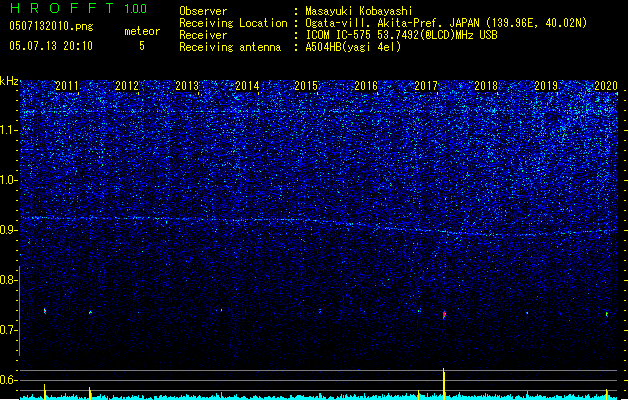The width and height of the screenshot is (629, 400).
Task: Click the 2020 time axis label
Action: 606,86
